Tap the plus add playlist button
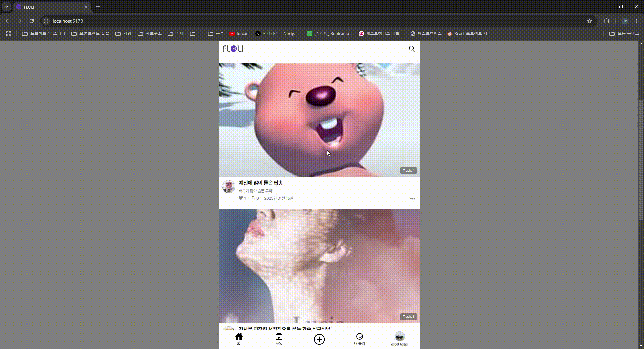This screenshot has width=644, height=349. (319, 339)
